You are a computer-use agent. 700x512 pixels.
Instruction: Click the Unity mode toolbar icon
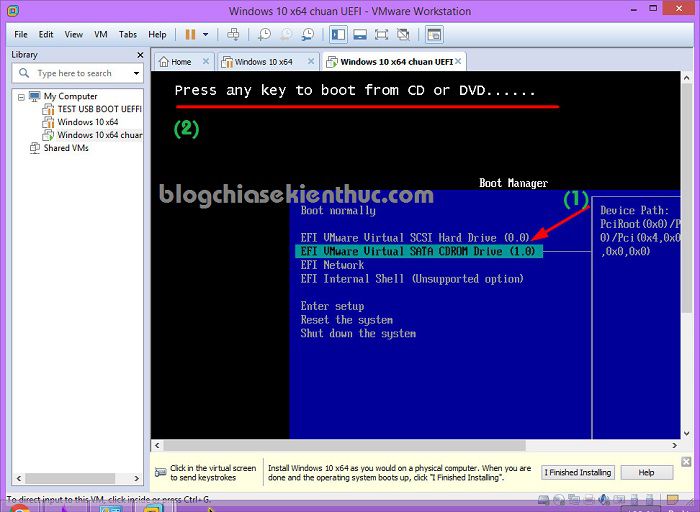(x=403, y=34)
